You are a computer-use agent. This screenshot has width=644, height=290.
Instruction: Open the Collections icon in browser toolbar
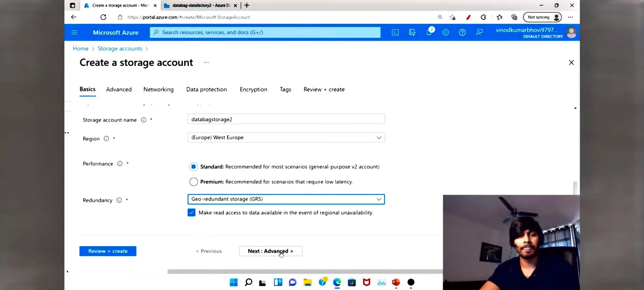514,17
